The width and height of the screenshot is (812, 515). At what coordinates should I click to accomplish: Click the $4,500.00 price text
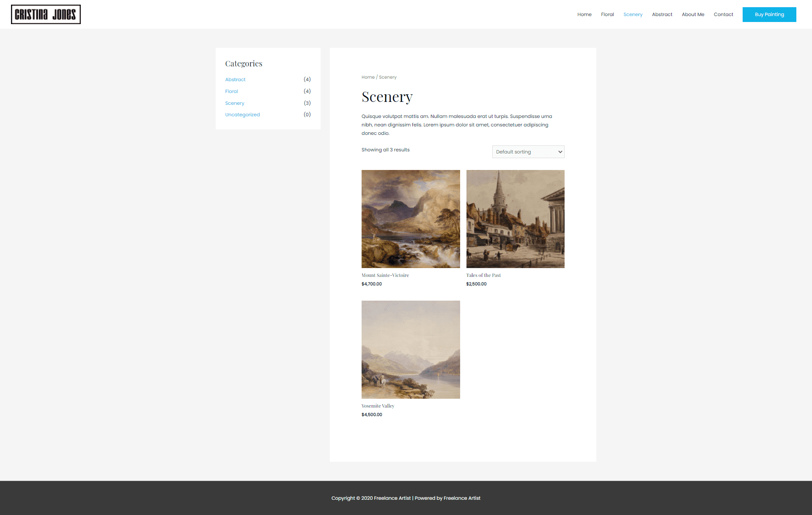(x=372, y=415)
